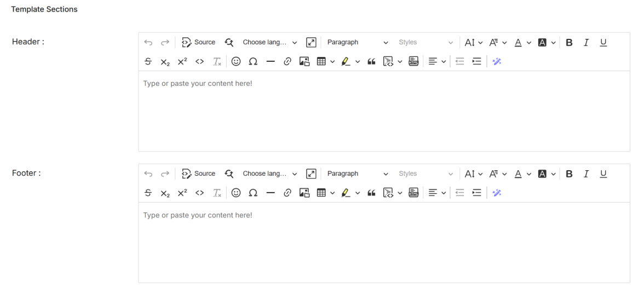The image size is (644, 289).
Task: Toggle Subscript in Header editor
Action: 165,61
